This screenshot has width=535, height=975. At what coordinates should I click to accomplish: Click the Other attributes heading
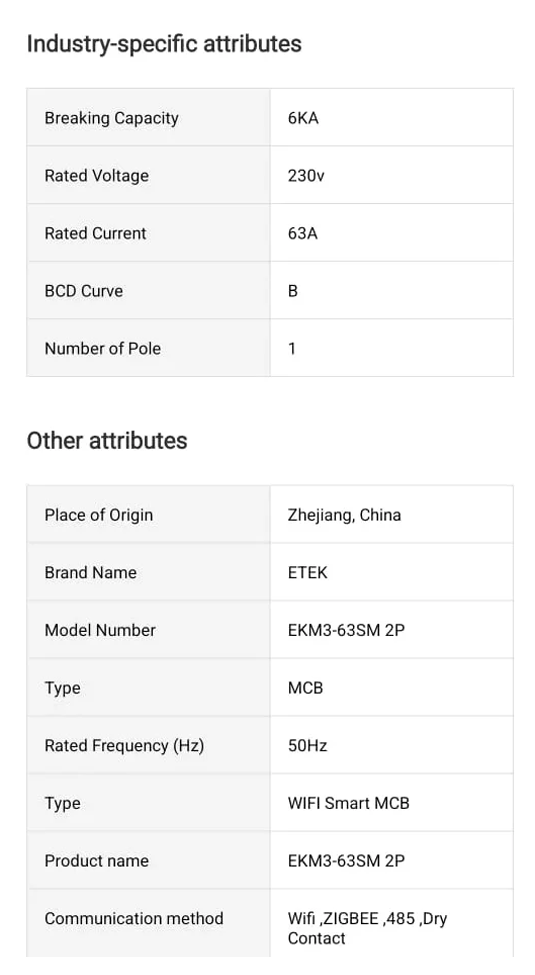coord(107,440)
